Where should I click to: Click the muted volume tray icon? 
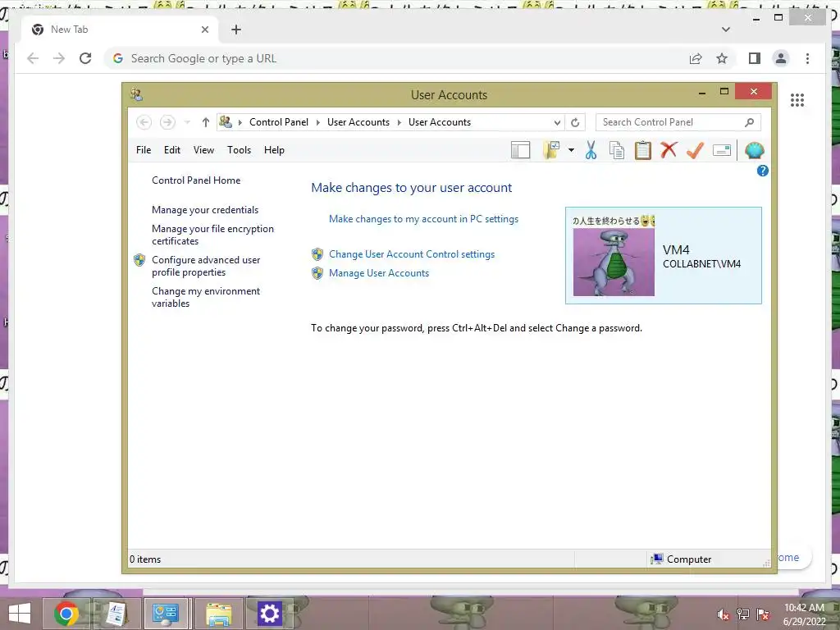(724, 614)
